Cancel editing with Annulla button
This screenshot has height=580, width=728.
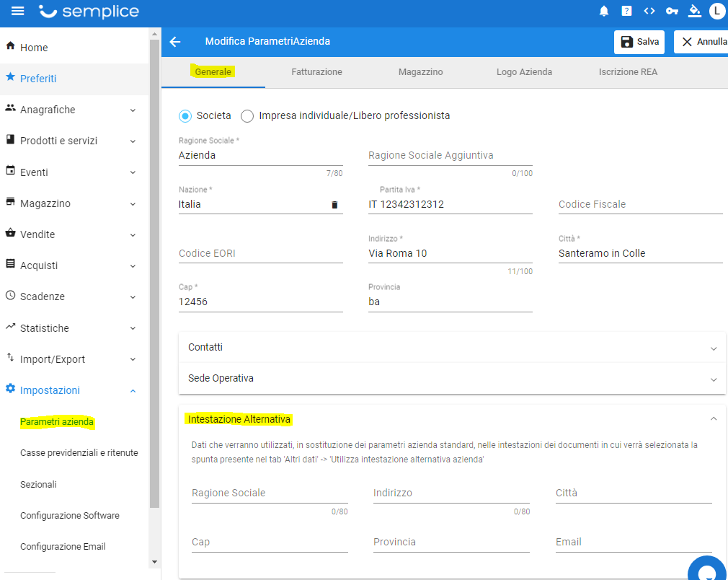[x=701, y=42]
